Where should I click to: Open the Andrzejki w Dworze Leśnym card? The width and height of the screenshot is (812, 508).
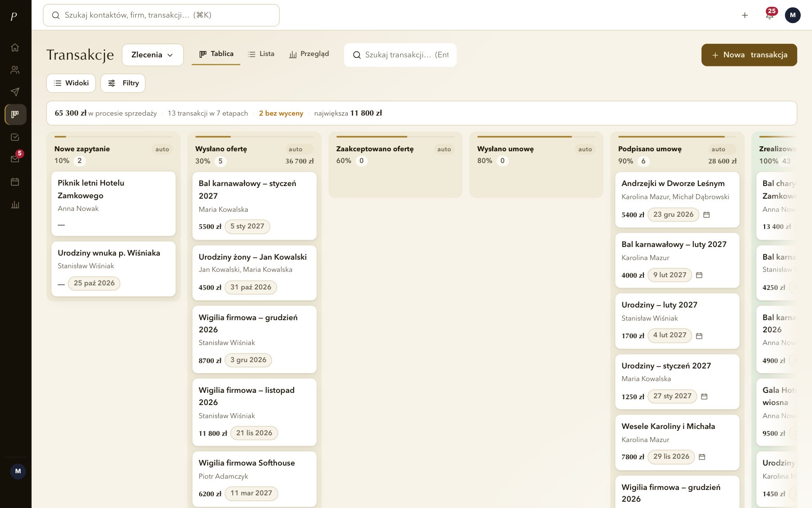click(677, 200)
